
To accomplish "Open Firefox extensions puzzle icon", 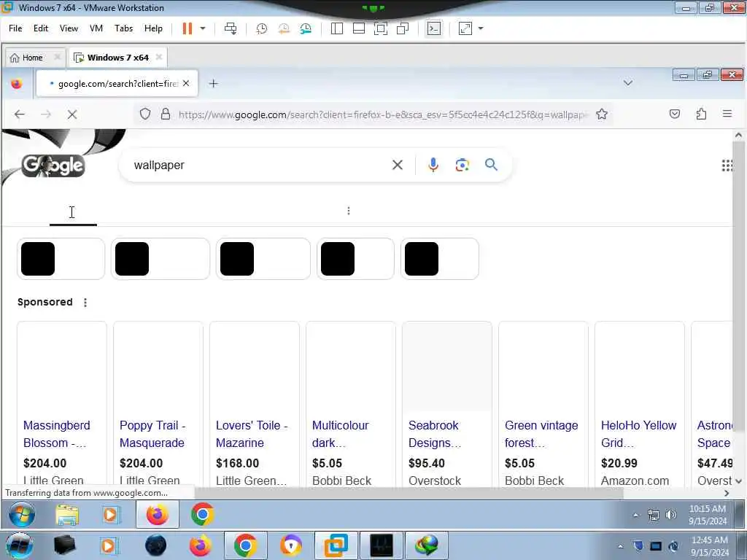I will [x=701, y=114].
